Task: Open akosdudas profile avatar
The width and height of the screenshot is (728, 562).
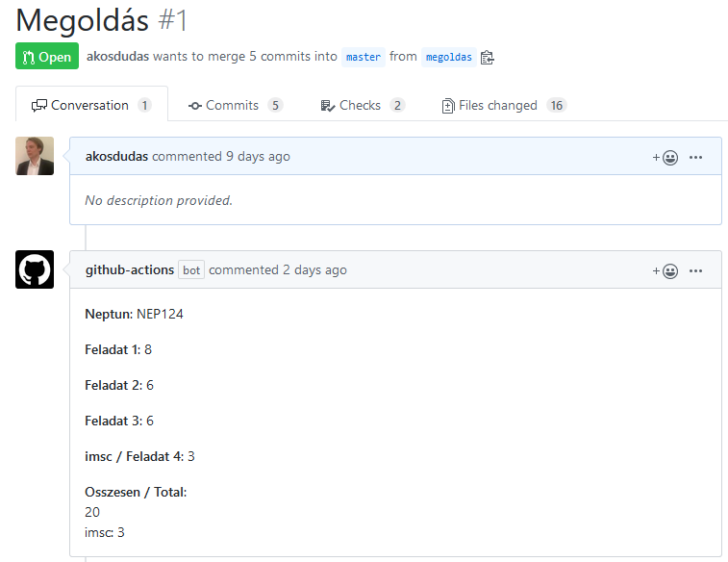Action: [x=35, y=156]
